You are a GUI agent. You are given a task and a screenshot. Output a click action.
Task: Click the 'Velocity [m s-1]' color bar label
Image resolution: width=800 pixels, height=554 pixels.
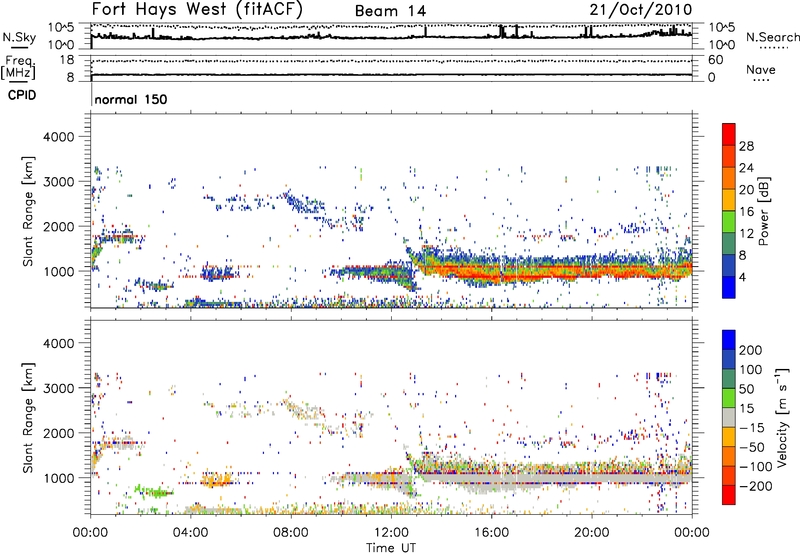click(782, 417)
